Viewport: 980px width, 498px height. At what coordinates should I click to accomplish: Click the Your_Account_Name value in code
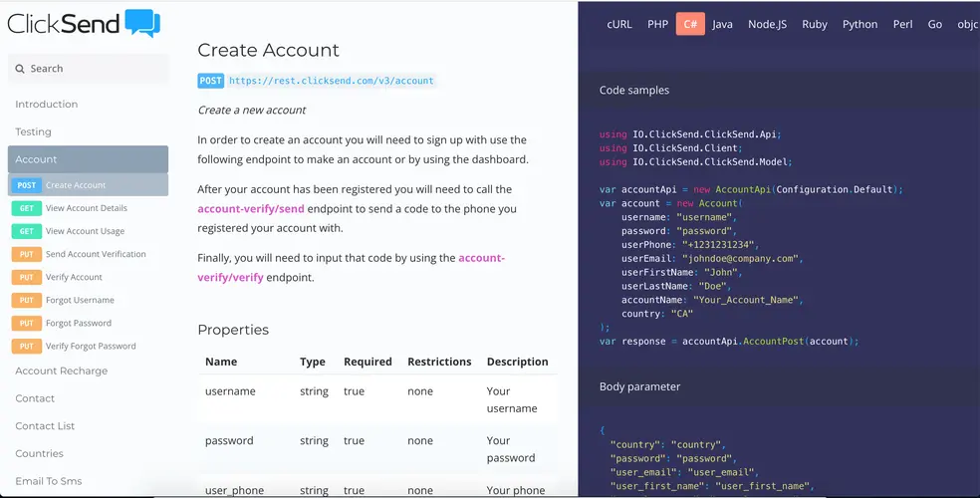745,300
